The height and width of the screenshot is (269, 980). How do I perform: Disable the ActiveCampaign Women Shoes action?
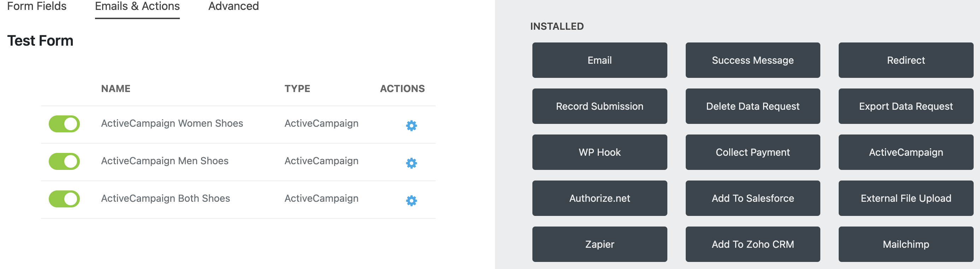point(64,124)
